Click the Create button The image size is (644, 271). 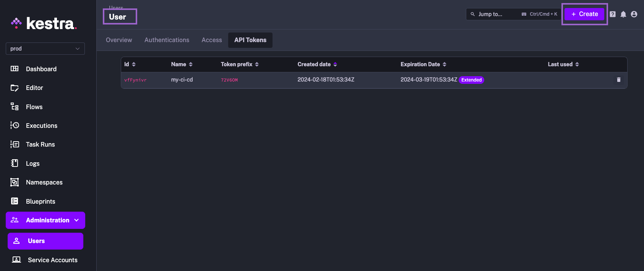coord(584,14)
